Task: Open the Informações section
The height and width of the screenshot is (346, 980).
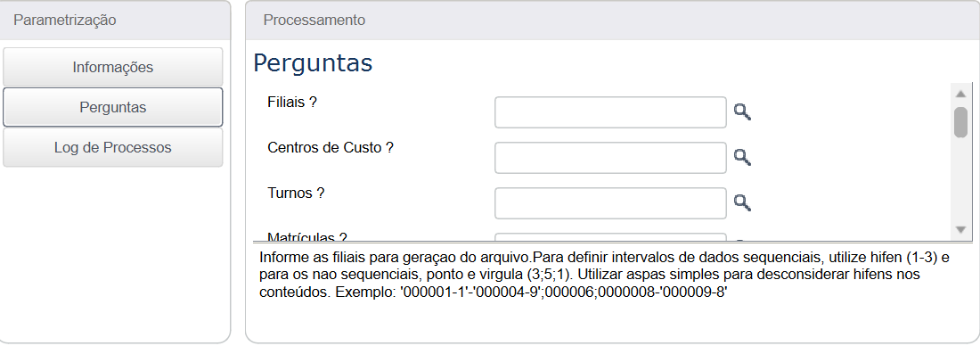Action: pos(112,67)
